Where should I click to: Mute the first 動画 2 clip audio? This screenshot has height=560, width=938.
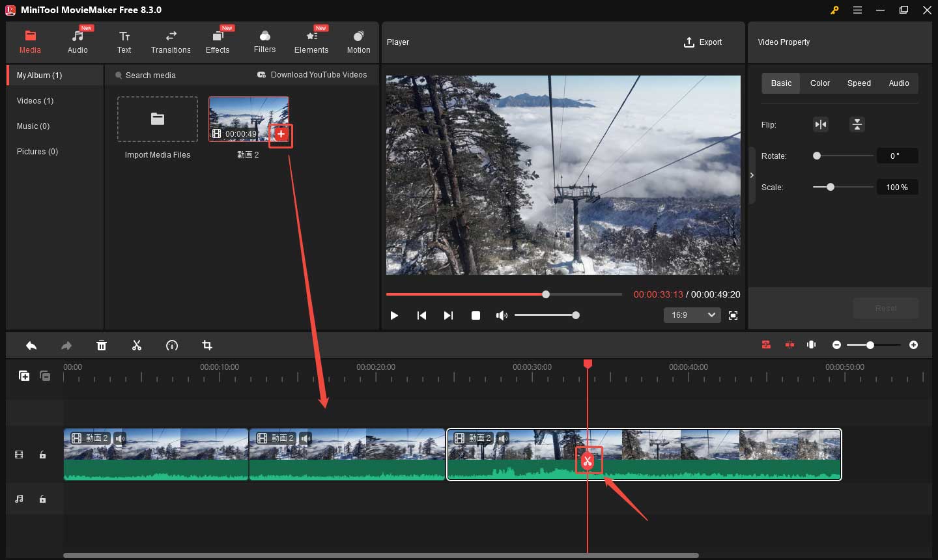(120, 438)
